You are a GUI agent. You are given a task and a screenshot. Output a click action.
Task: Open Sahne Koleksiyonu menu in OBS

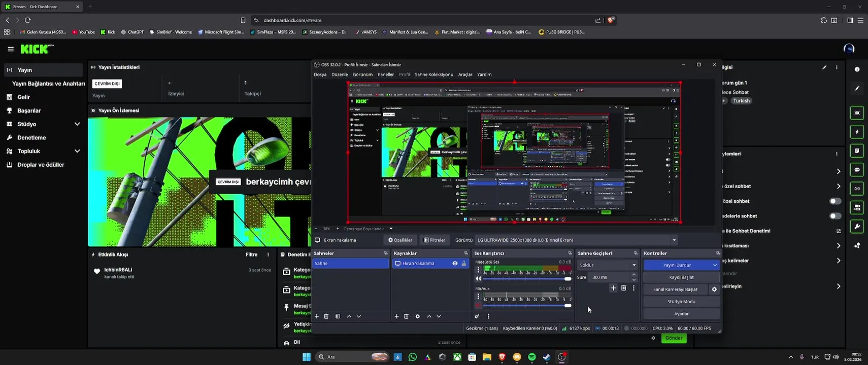coord(434,75)
